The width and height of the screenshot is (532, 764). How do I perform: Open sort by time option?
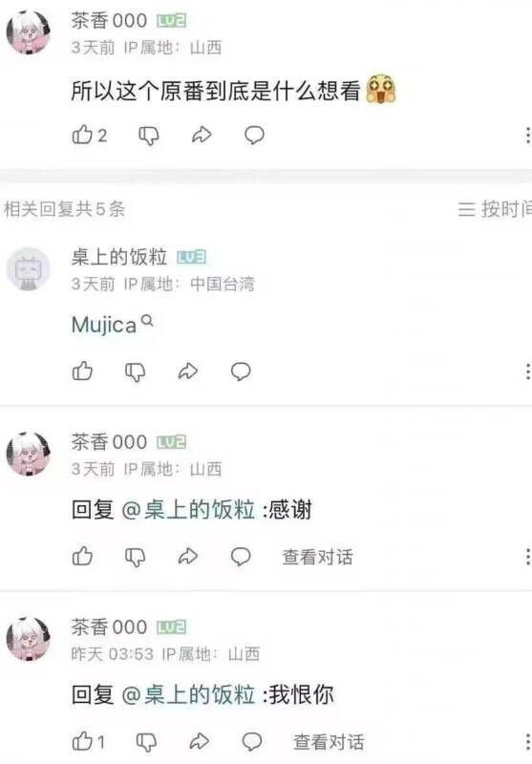pos(495,209)
